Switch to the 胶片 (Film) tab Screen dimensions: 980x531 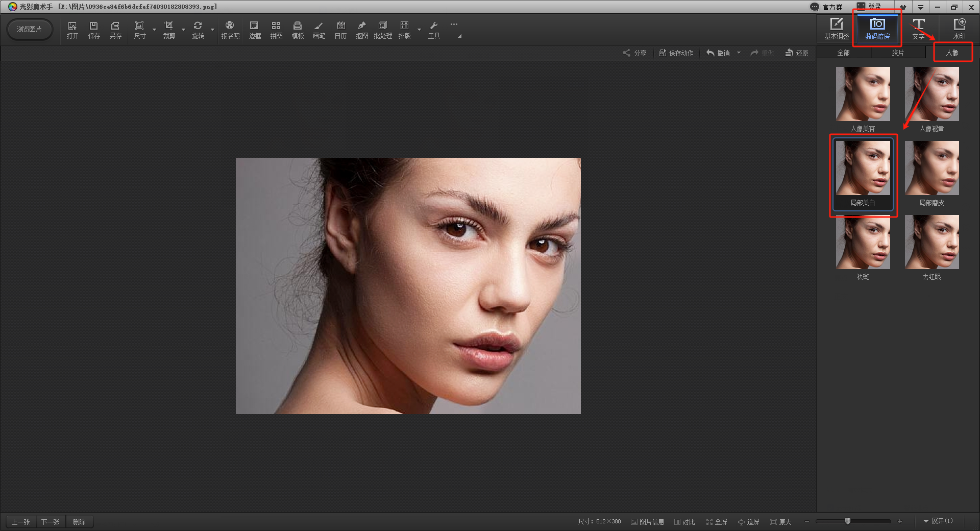click(x=898, y=53)
